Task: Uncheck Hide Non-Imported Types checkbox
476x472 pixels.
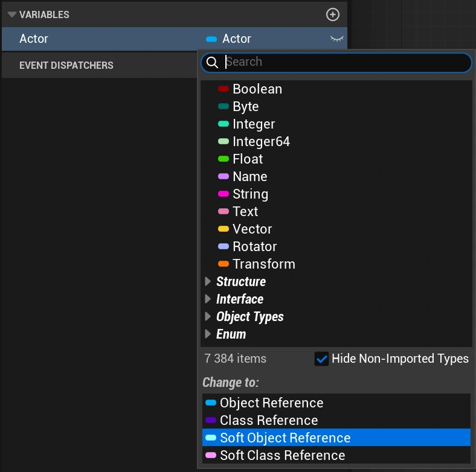Action: [321, 359]
